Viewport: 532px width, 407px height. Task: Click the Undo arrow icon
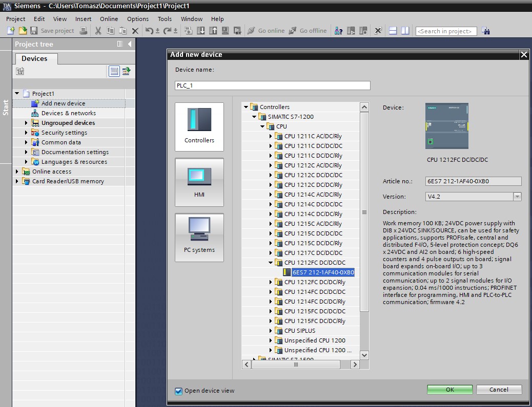(x=149, y=31)
